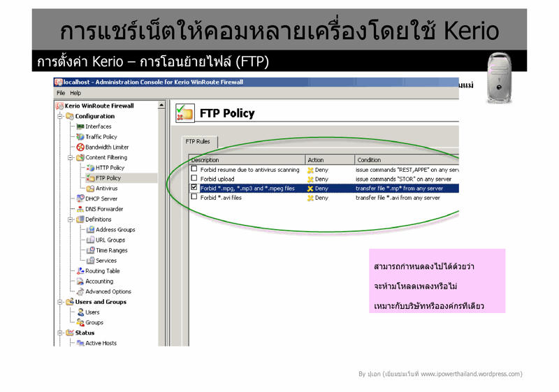This screenshot has height=392, width=559.
Task: Click the Accounting icon
Action: pos(80,282)
